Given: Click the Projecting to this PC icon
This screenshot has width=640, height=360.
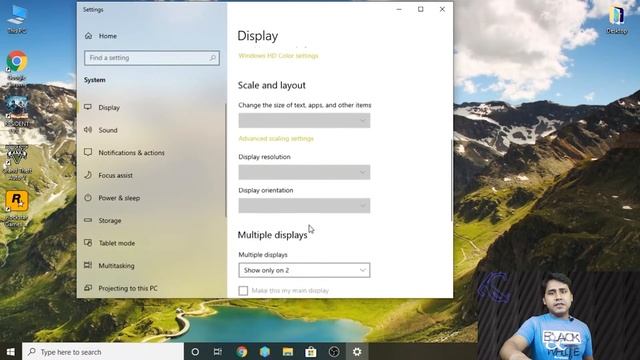Looking at the screenshot, I should coord(88,288).
